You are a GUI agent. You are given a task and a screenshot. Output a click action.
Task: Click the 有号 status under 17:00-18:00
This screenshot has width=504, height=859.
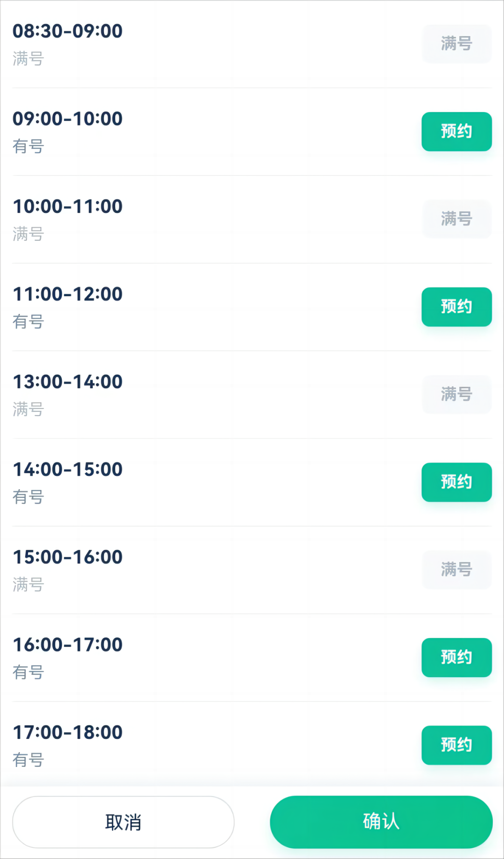[28, 760]
